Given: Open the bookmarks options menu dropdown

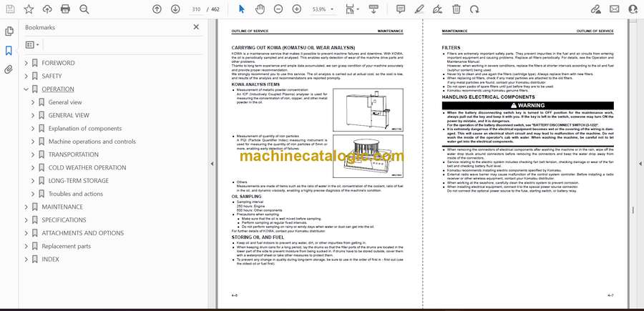Looking at the screenshot, I should coord(32,45).
